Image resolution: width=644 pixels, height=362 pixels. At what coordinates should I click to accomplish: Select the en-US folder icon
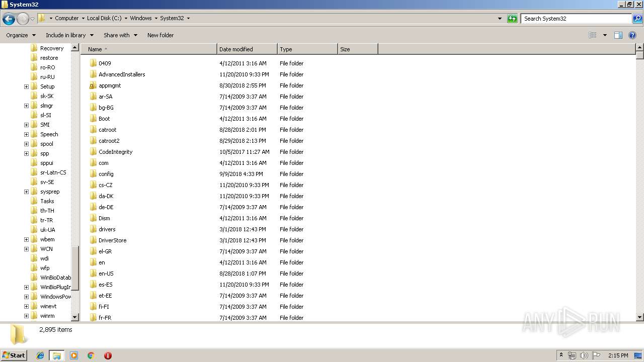[x=93, y=274]
